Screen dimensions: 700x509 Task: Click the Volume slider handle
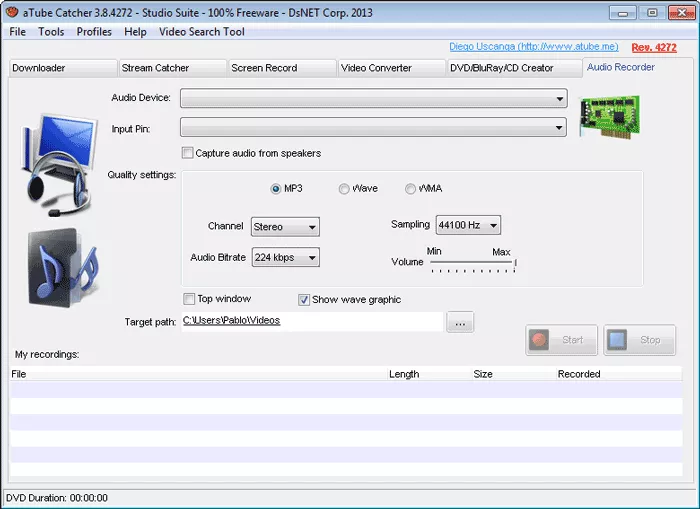pyautogui.click(x=515, y=263)
